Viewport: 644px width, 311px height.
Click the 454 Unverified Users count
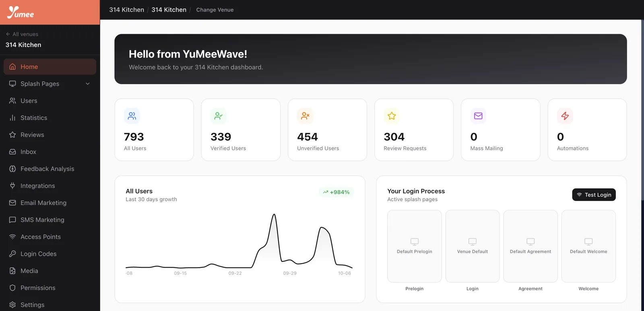coord(308,137)
